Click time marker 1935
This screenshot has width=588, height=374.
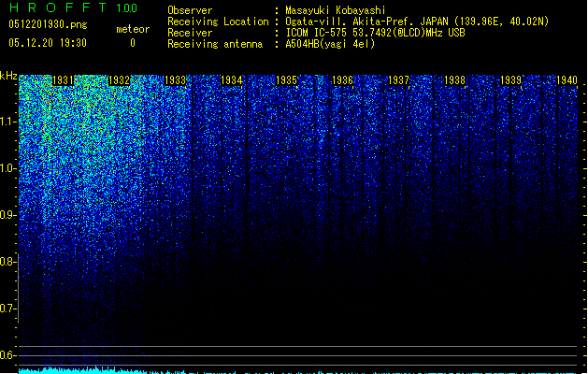click(x=286, y=80)
